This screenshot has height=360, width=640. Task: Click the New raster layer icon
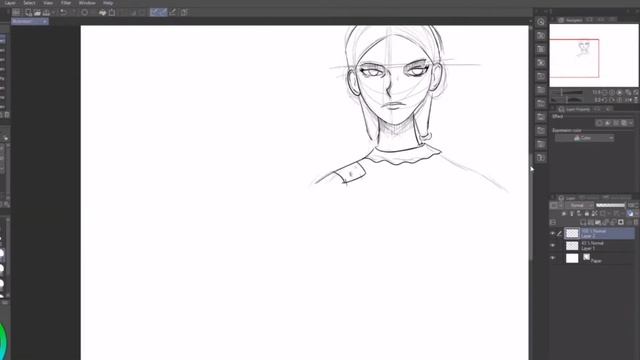coord(583,222)
